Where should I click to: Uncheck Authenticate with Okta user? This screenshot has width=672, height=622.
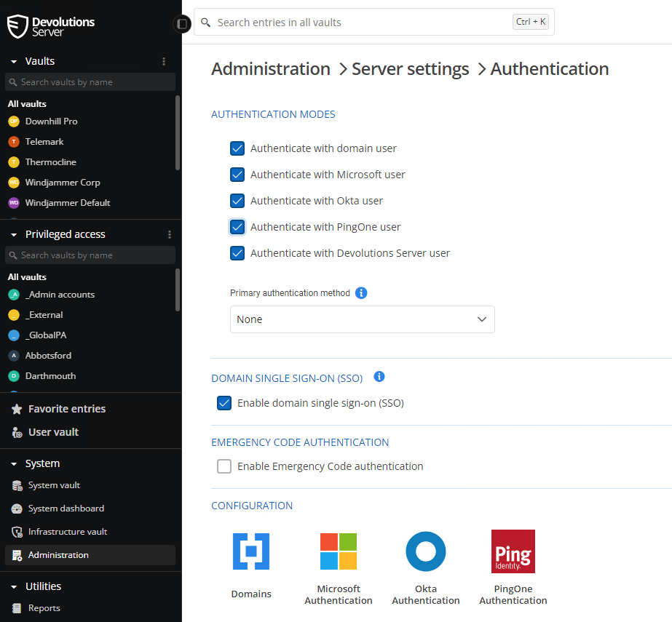(x=237, y=201)
